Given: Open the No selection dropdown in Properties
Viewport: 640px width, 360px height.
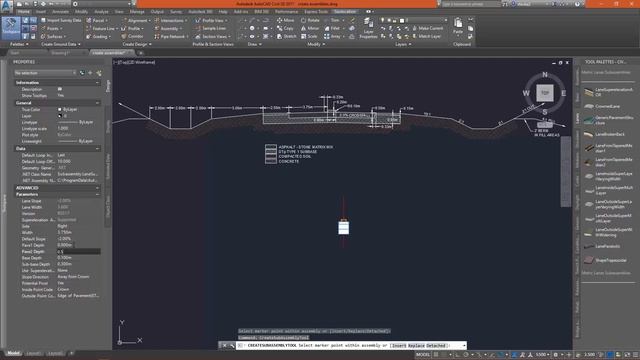Looking at the screenshot, I should pyautogui.click(x=45, y=73).
